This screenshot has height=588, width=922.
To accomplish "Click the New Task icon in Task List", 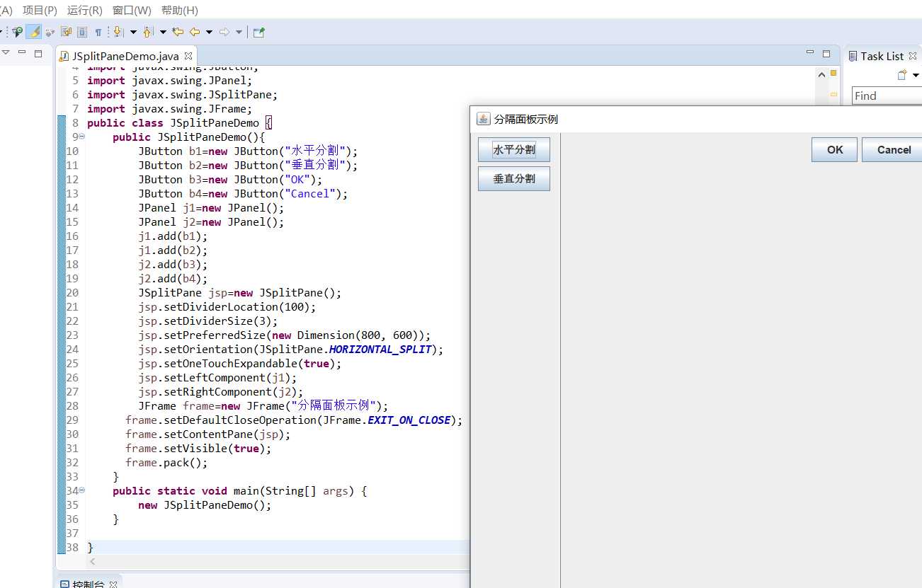I will point(902,75).
